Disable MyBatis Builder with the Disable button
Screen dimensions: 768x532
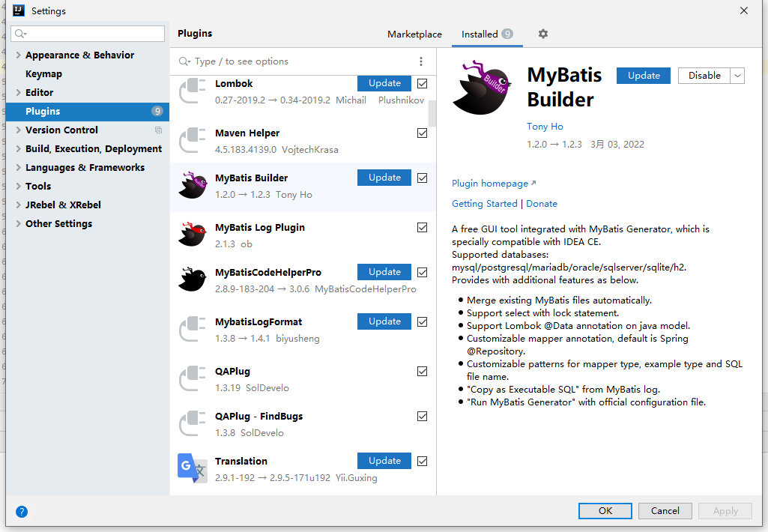pos(704,76)
